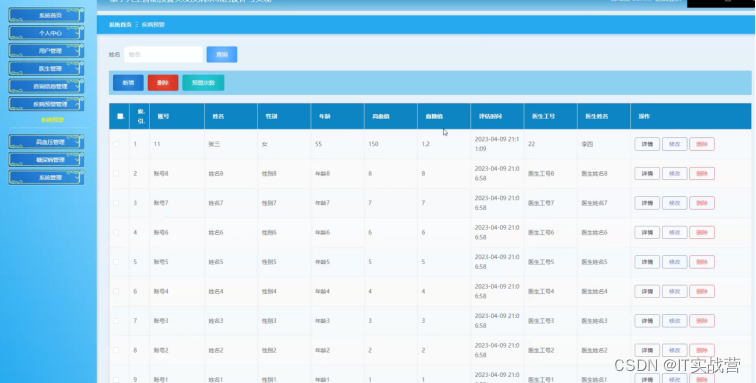Click 修改 for the 账号5 row
Screen dimensions: 756x383
[x=675, y=262]
